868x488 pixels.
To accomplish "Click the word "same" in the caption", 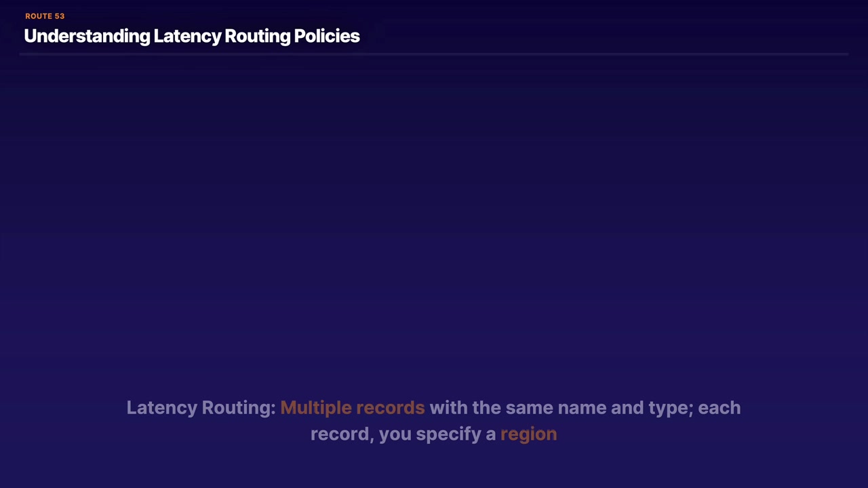I will click(529, 408).
